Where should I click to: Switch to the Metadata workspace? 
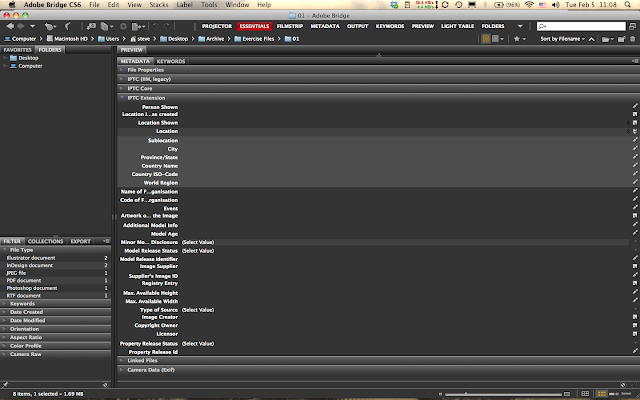325,26
